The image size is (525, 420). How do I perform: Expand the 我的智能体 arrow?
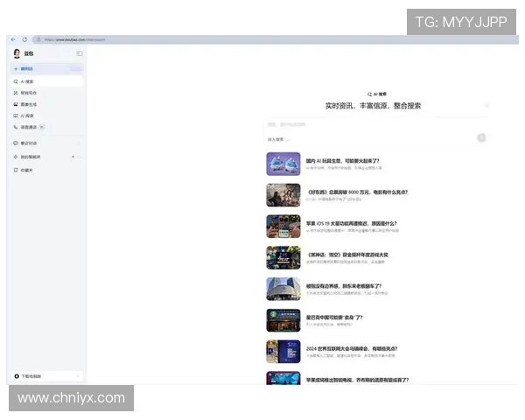click(x=79, y=157)
